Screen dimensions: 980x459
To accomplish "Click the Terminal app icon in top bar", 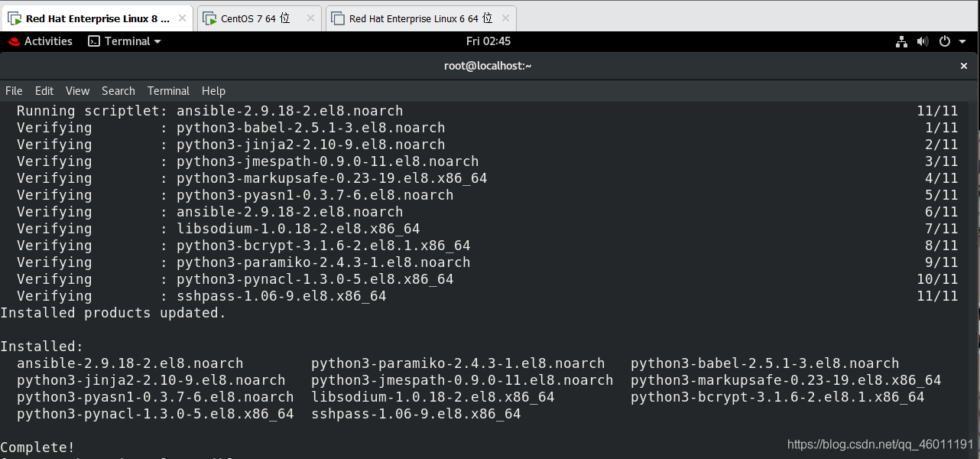I will [x=94, y=41].
